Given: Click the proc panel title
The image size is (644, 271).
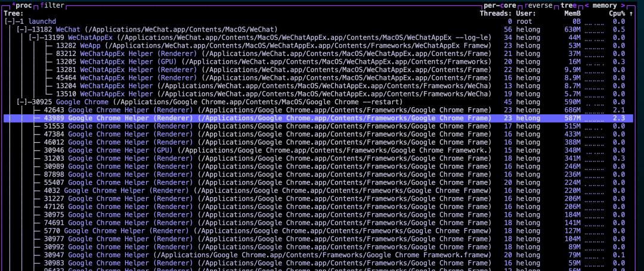Looking at the screenshot, I should coord(23,5).
